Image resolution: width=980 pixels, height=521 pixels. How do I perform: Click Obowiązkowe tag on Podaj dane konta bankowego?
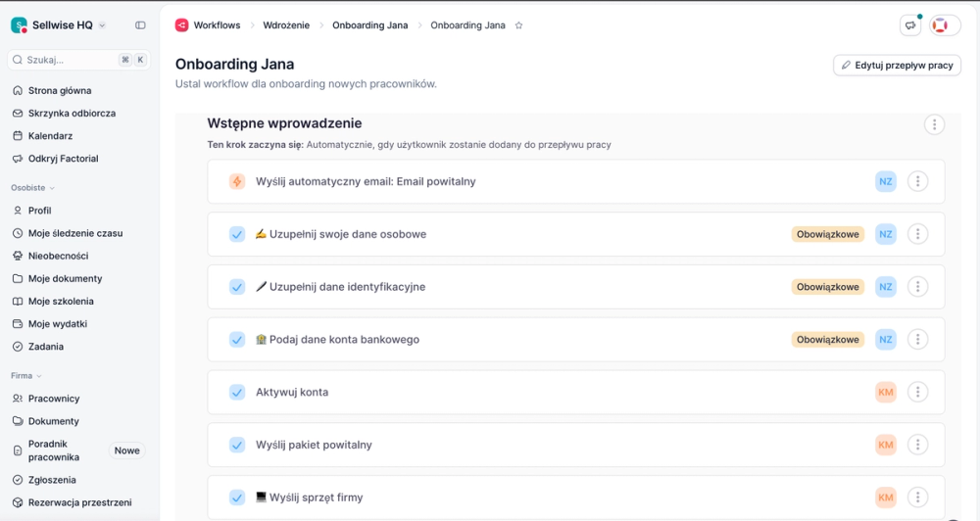827,339
